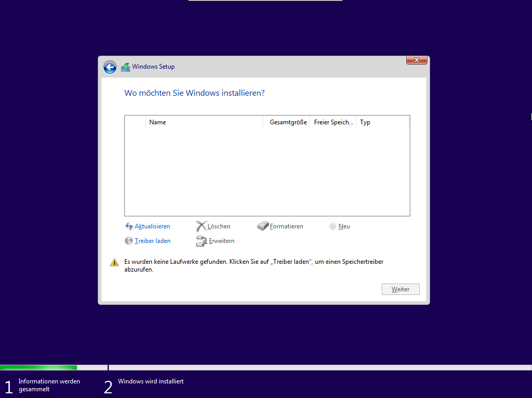This screenshot has width=532, height=398.
Task: Click the 'Windows Setup' title text
Action: [153, 67]
